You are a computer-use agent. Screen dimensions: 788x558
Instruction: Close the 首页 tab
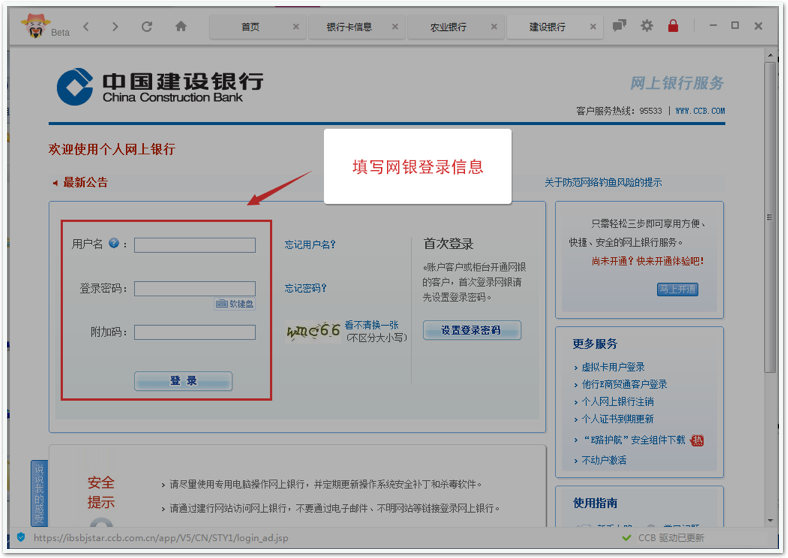tap(296, 27)
